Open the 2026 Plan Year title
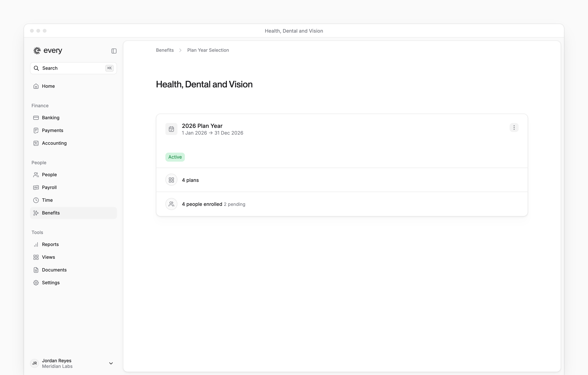The image size is (588, 375). (202, 126)
